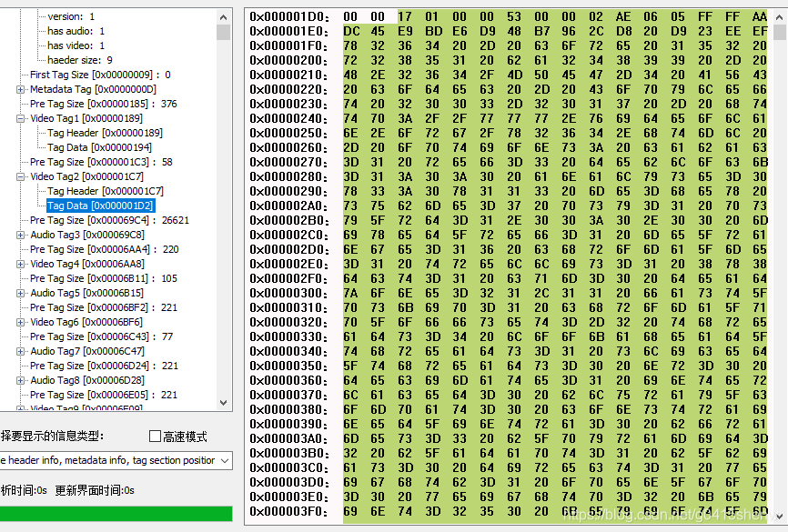Select Pre Tag Size [0x00000185] : 376

click(104, 104)
